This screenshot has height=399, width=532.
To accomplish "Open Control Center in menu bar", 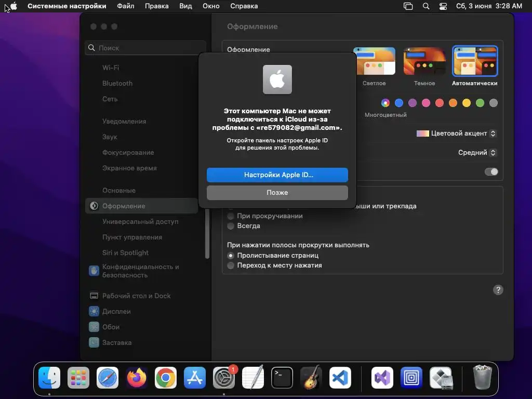I will 443,6.
